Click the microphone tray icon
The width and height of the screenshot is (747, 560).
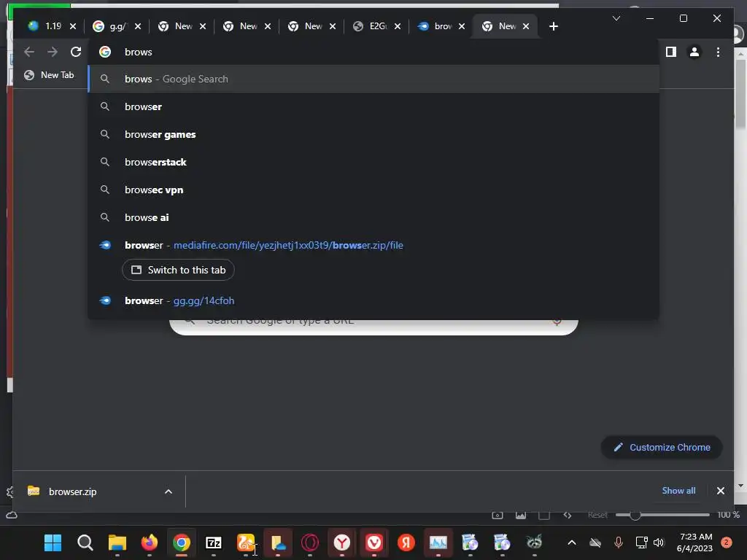618,542
